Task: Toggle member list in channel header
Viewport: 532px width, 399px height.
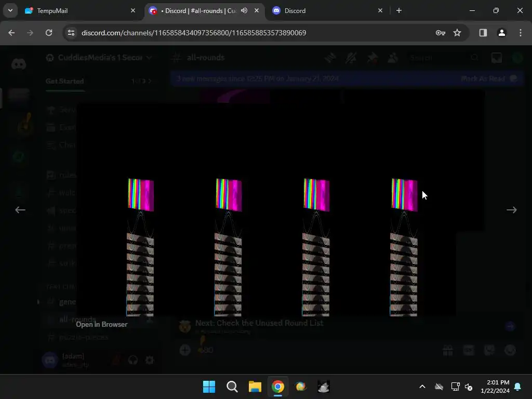Action: point(393,58)
